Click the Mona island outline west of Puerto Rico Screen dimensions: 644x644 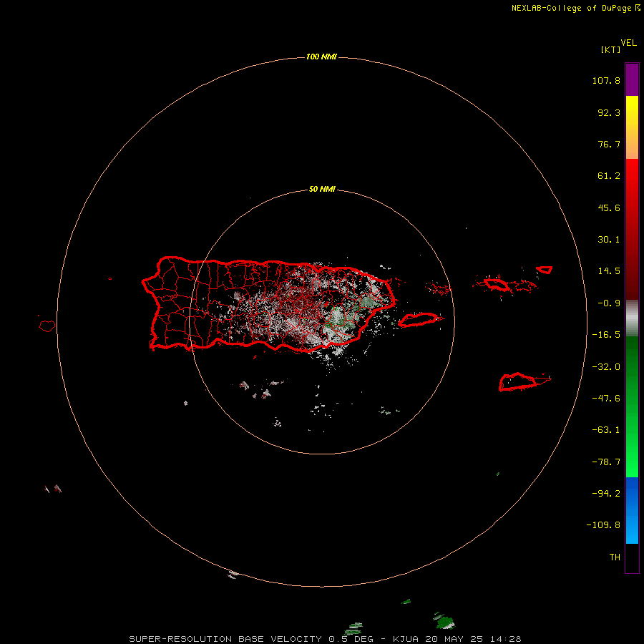tap(47, 326)
